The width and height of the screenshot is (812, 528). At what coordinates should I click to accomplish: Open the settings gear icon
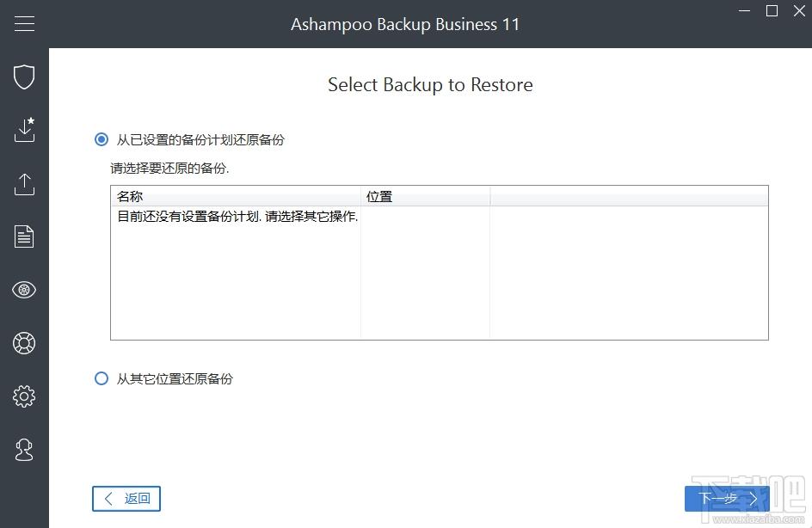(24, 396)
